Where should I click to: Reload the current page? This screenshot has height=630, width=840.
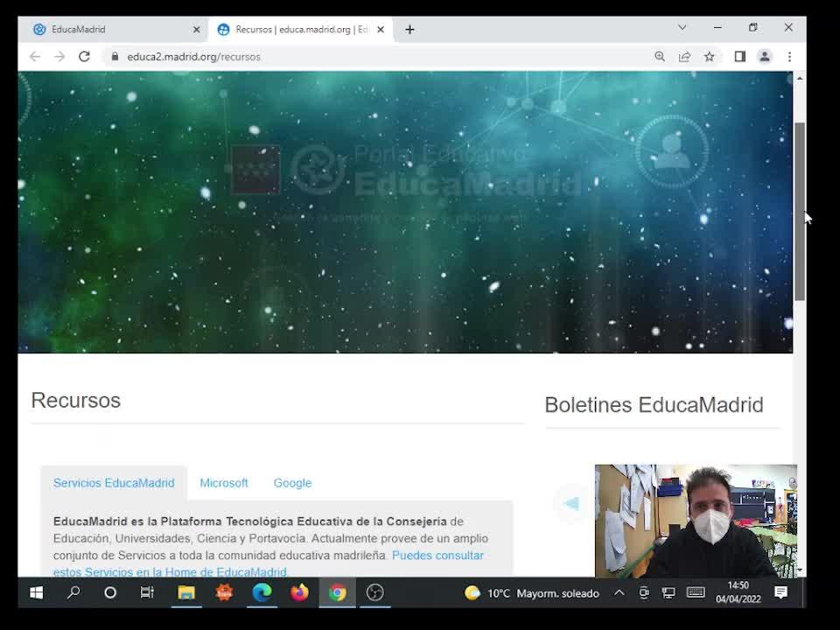click(84, 57)
